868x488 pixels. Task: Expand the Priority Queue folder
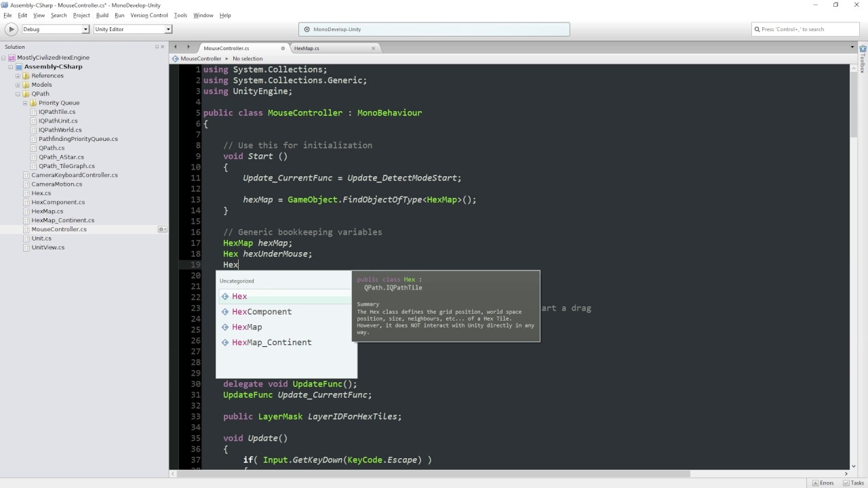(25, 103)
